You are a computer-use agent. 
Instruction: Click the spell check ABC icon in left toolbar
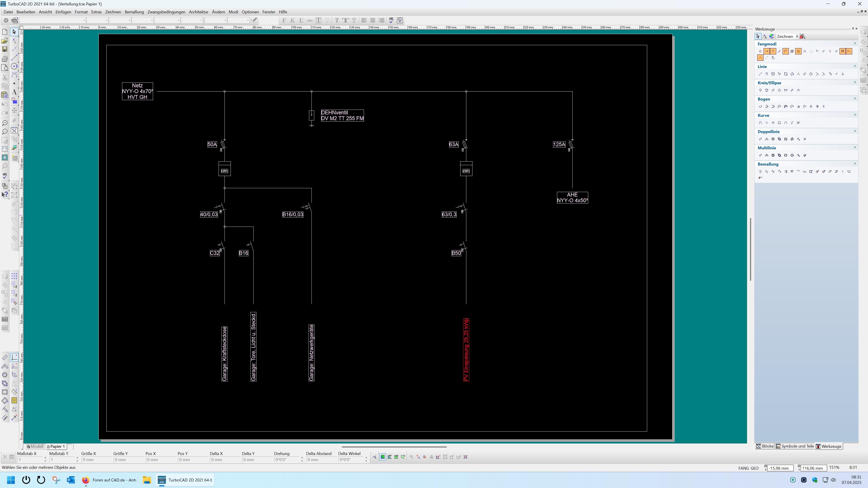coord(5,176)
